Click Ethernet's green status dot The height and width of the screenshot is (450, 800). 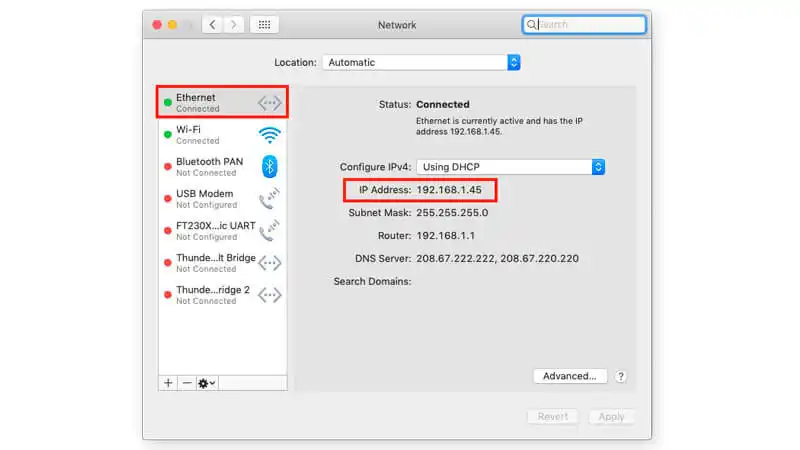coord(167,103)
